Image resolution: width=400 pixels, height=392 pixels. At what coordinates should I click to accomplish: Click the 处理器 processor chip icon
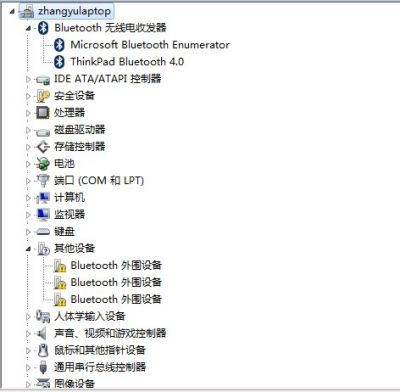click(x=43, y=113)
